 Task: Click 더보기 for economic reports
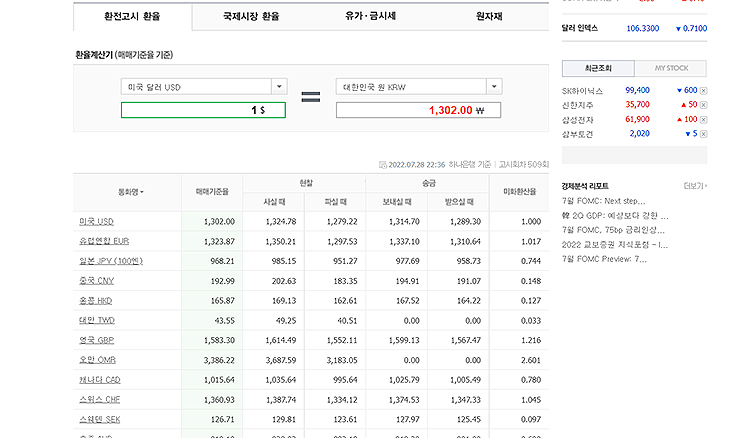[695, 186]
